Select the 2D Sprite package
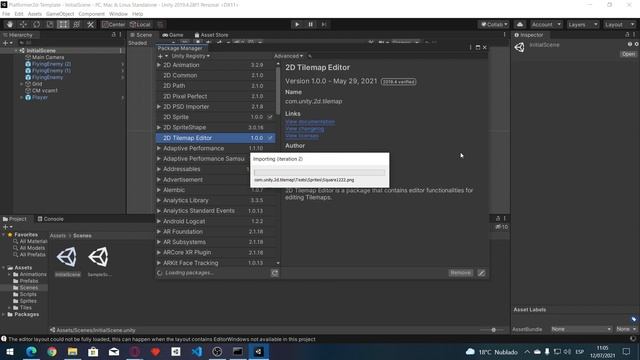This screenshot has height=360, width=640. pyautogui.click(x=216, y=117)
